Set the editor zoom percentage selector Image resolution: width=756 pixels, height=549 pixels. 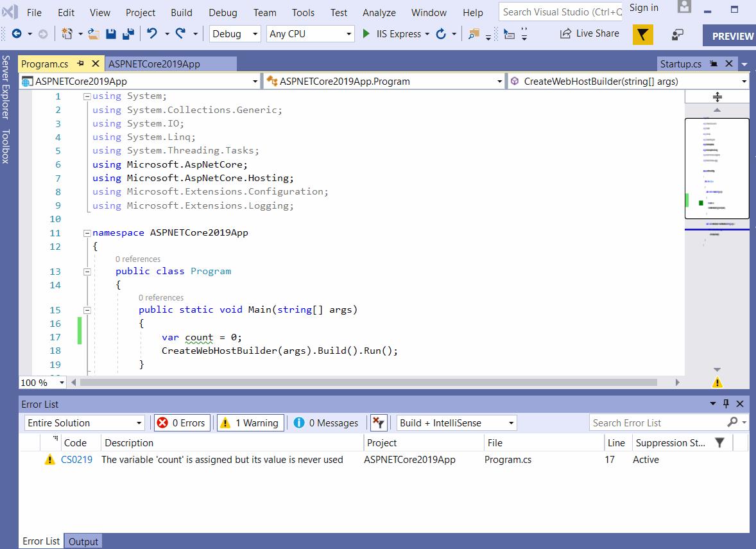pos(42,382)
